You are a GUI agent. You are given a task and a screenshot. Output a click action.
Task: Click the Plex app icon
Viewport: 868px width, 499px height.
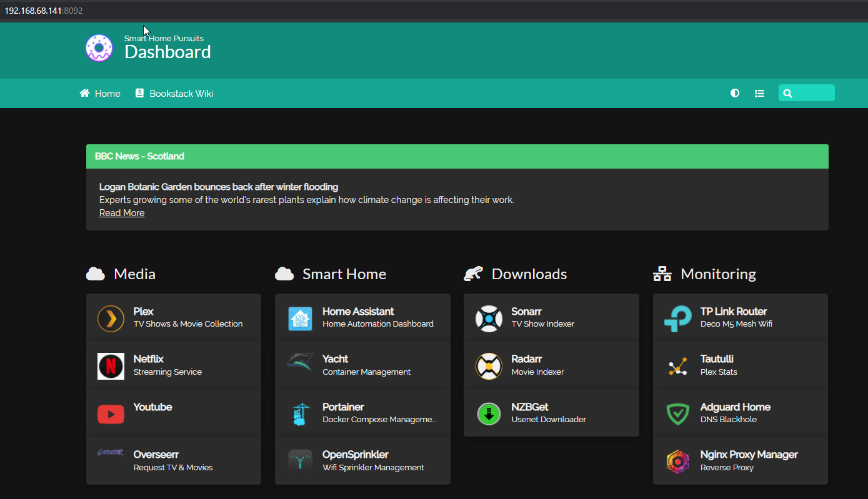click(x=111, y=319)
